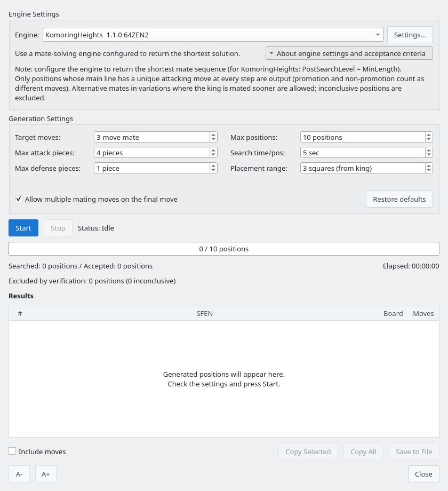The width and height of the screenshot is (448, 491).
Task: Click the Excluded by verification text line
Action: tap(92, 281)
